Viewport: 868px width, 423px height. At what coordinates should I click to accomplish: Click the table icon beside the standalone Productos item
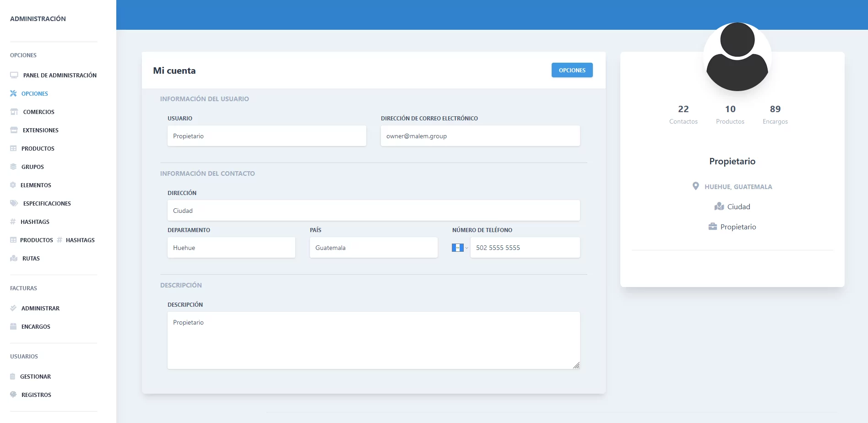pos(13,148)
